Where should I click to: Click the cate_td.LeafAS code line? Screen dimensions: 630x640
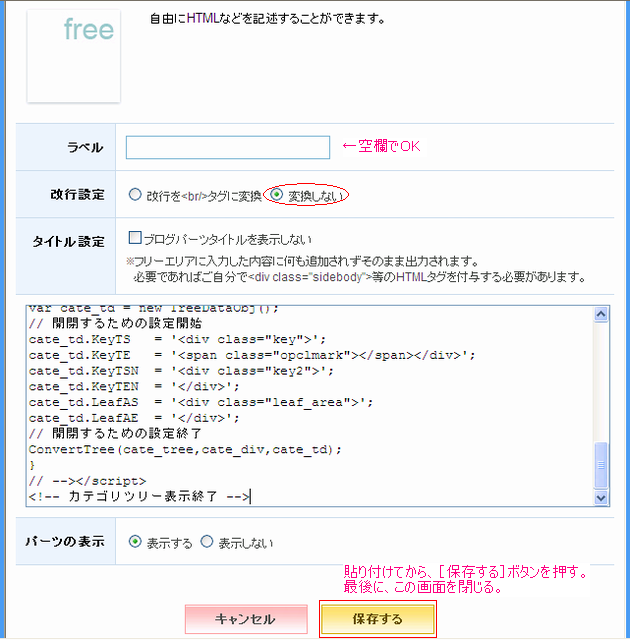pos(201,402)
